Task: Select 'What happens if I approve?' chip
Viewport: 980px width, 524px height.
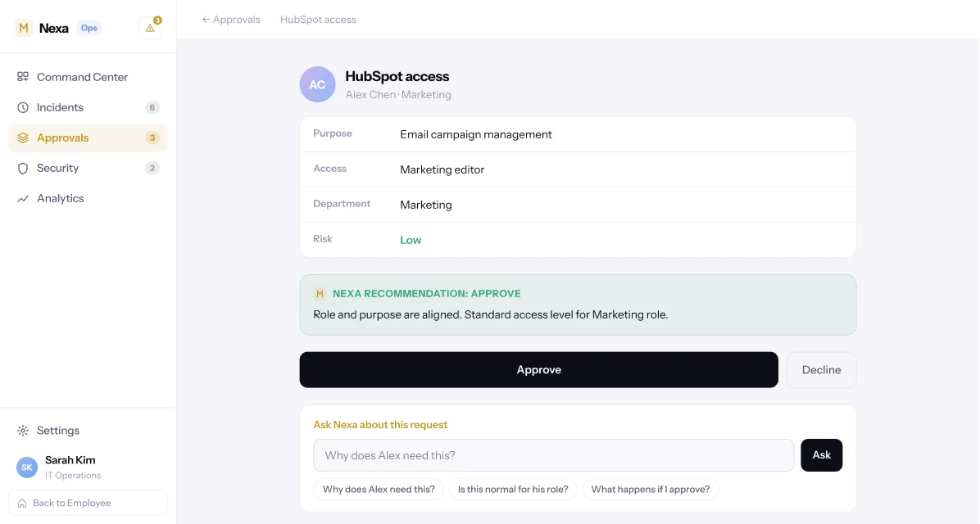Action: tap(651, 489)
